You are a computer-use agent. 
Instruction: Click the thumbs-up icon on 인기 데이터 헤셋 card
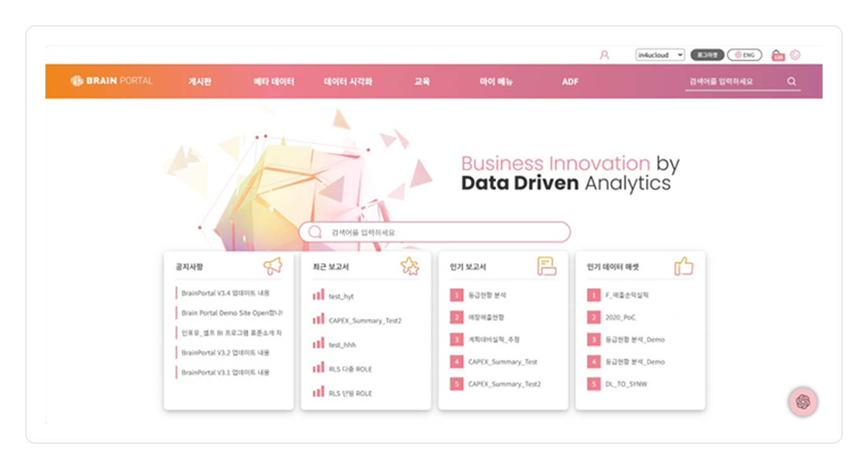coord(684,267)
